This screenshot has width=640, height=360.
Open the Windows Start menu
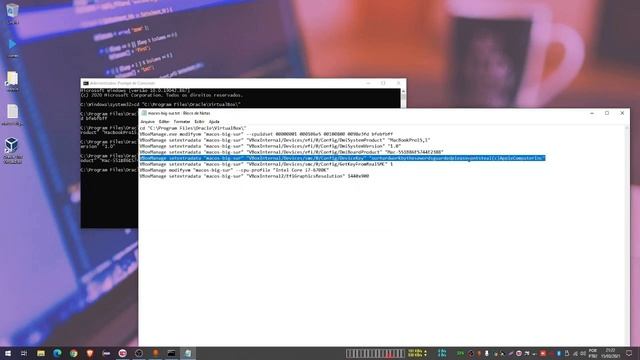[x=8, y=353]
